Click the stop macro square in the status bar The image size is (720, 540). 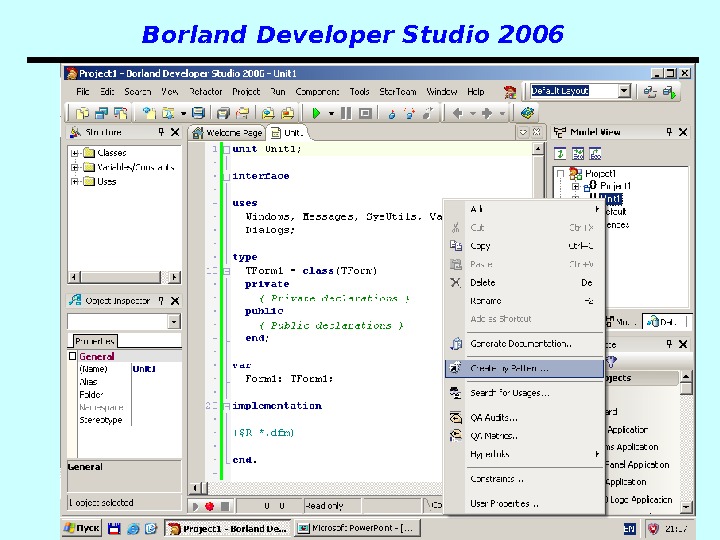click(225, 506)
